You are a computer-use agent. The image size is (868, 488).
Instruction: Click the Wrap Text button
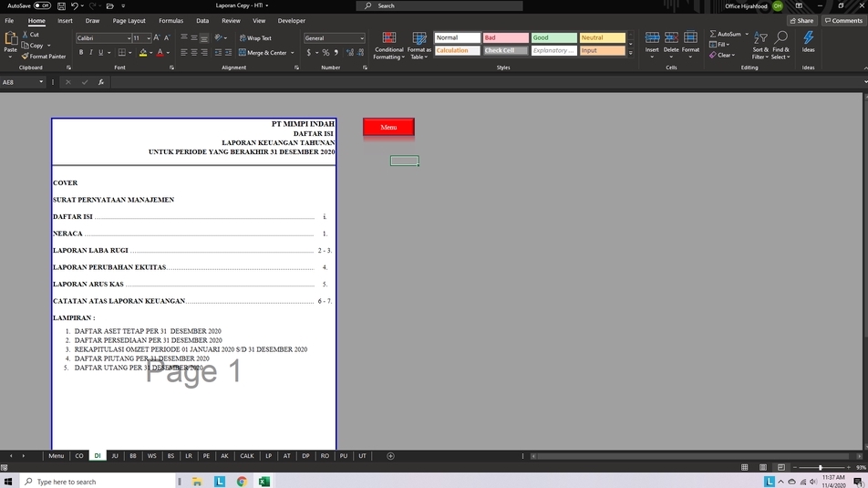coord(255,38)
